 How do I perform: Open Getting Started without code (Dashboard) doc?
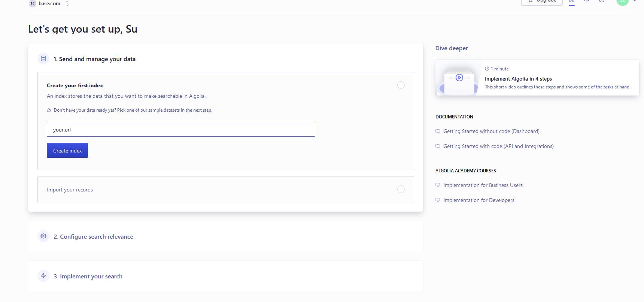(491, 131)
